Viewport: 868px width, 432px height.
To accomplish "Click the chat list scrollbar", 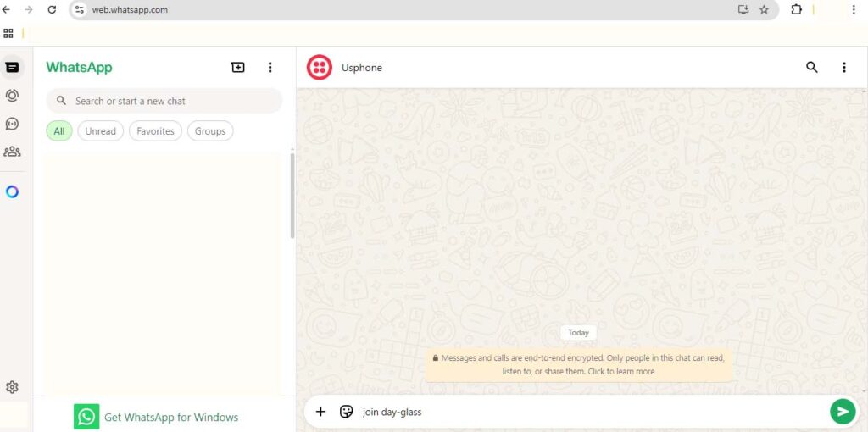I will tap(292, 196).
